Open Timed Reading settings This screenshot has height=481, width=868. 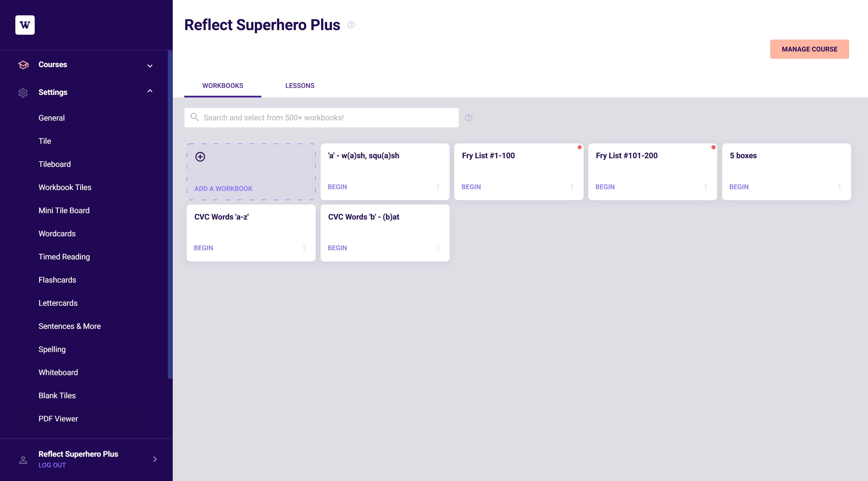pyautogui.click(x=64, y=257)
